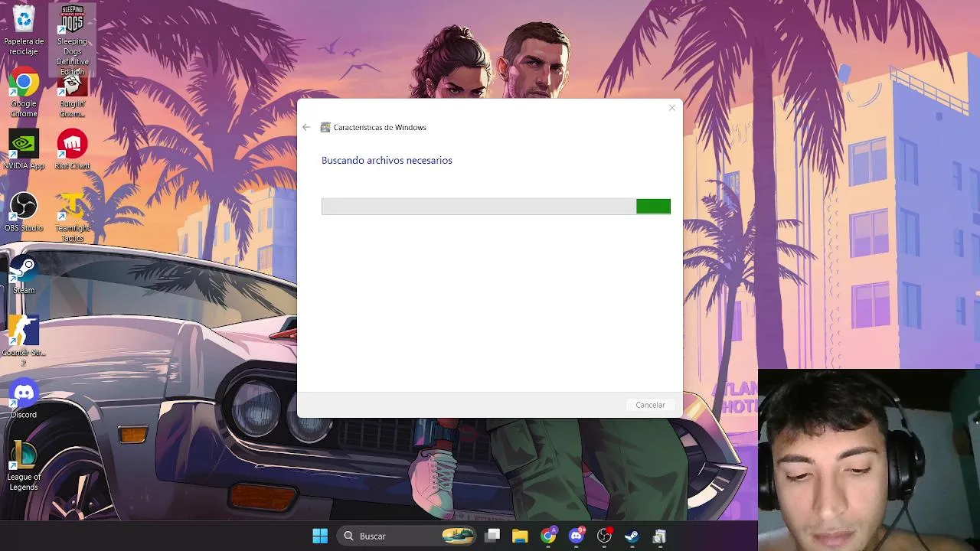
Task: Open Task View in the taskbar
Action: [492, 536]
